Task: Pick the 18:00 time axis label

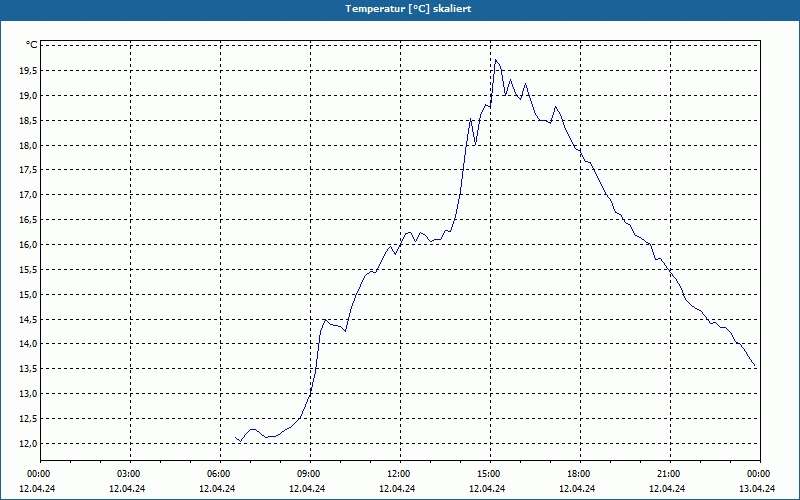Action: pyautogui.click(x=578, y=473)
